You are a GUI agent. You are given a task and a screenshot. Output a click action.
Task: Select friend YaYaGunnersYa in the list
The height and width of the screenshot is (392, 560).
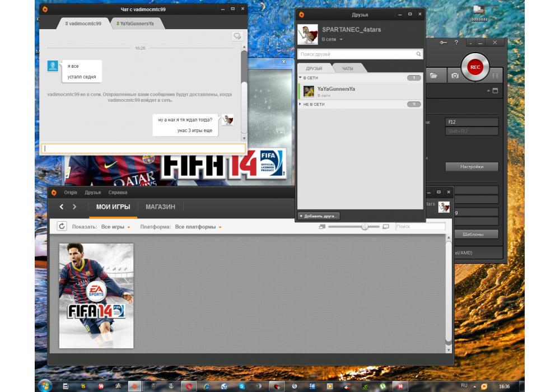(360, 91)
